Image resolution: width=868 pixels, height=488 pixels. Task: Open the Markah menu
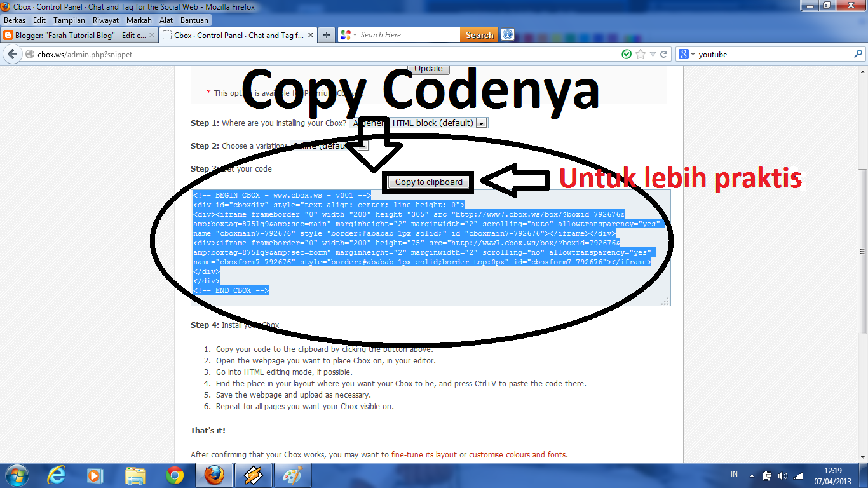[139, 20]
